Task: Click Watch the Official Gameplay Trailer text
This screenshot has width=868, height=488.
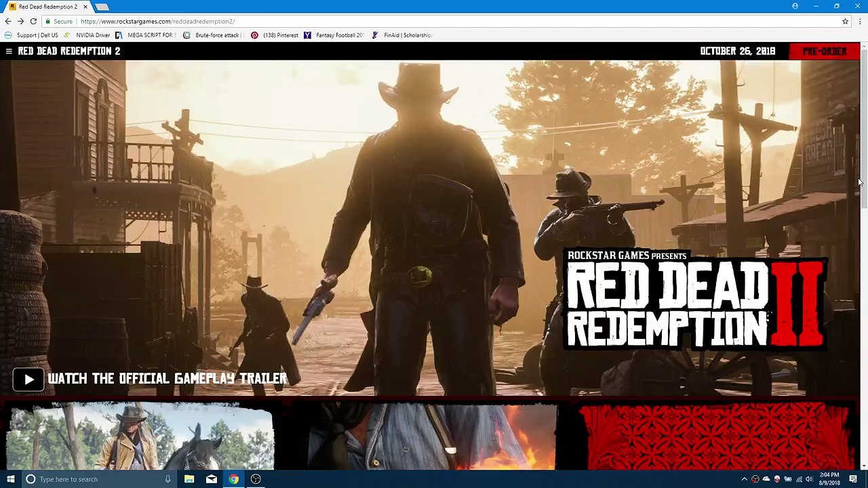Action: (167, 379)
